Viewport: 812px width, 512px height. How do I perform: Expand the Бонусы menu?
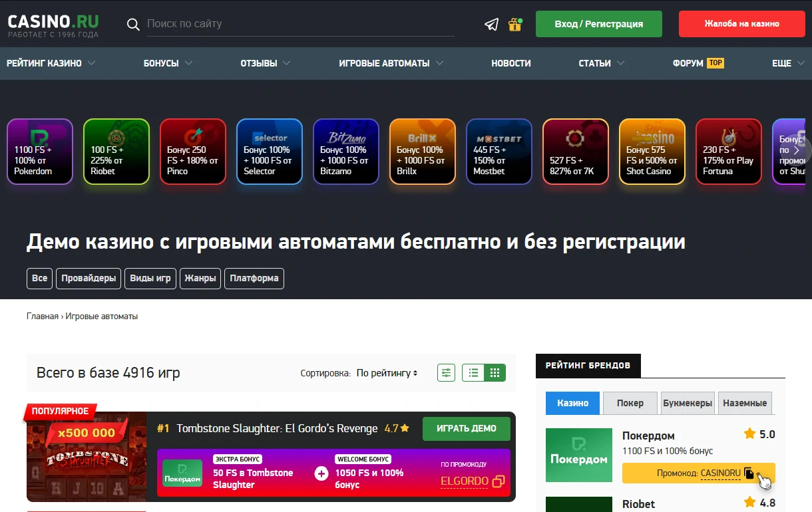click(x=168, y=63)
